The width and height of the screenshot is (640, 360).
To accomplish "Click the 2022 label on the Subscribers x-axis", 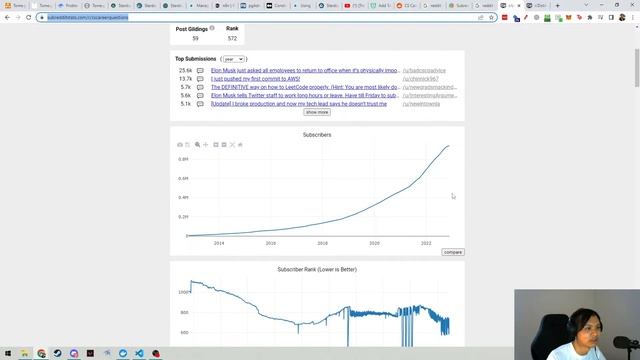I will 426,243.
